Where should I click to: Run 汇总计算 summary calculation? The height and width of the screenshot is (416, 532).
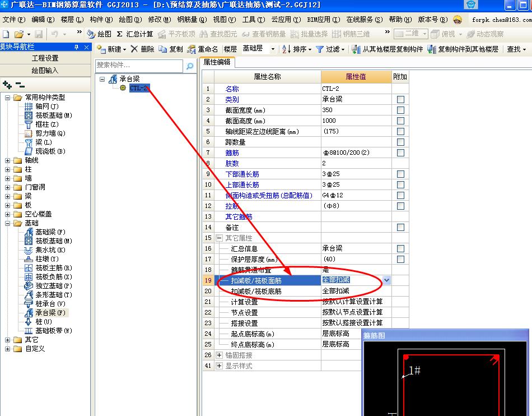click(x=135, y=34)
